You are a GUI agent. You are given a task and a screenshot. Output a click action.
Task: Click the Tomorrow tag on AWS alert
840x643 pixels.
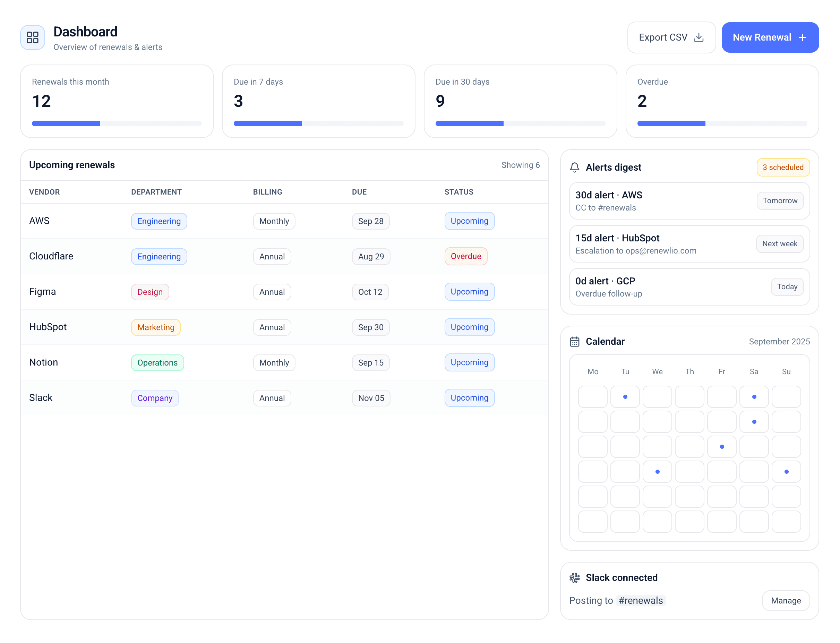pos(780,200)
